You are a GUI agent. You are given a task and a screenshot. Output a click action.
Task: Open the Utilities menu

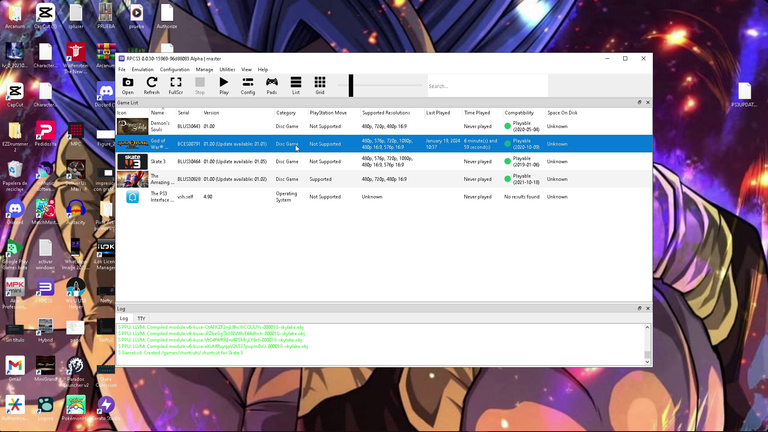(227, 70)
